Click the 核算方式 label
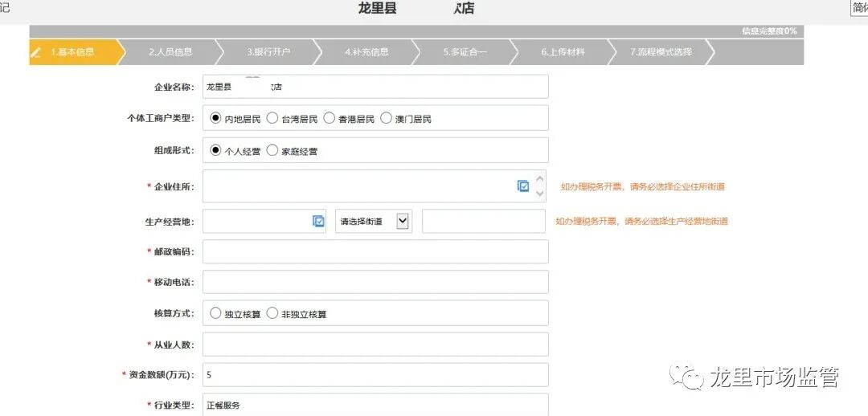Screen dimensions: 868x416 (x=174, y=314)
